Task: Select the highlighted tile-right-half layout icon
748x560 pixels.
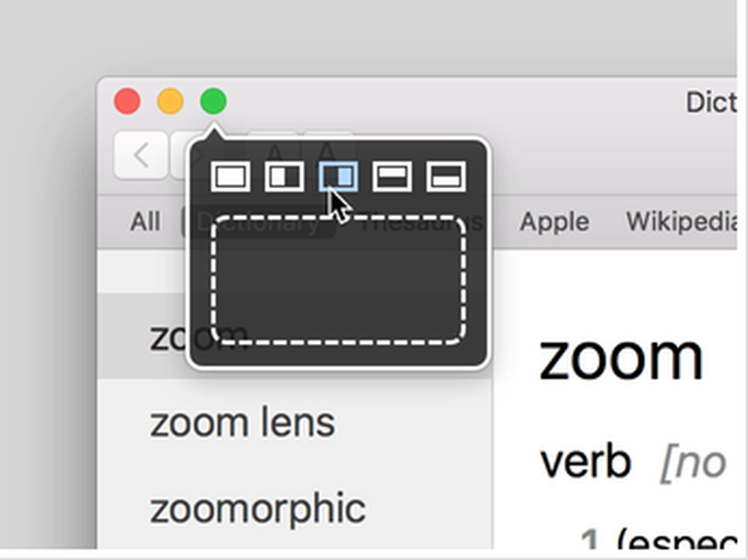Action: (338, 177)
